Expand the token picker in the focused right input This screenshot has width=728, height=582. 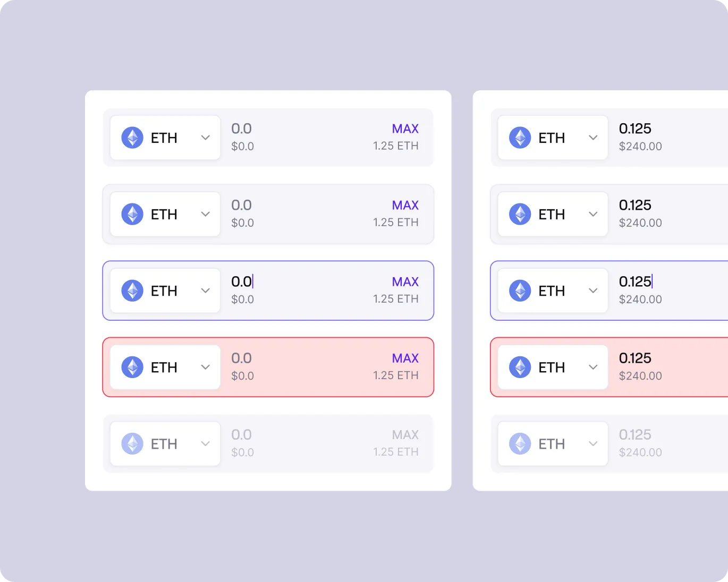point(593,290)
